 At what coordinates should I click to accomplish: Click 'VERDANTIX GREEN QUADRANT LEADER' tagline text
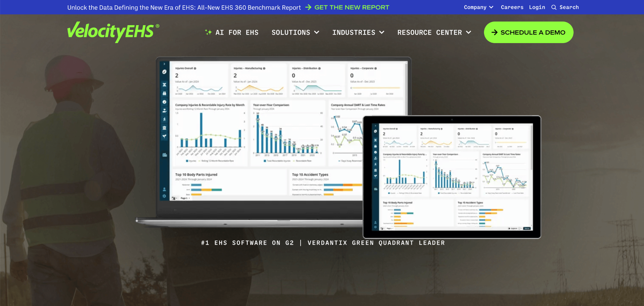click(x=376, y=243)
